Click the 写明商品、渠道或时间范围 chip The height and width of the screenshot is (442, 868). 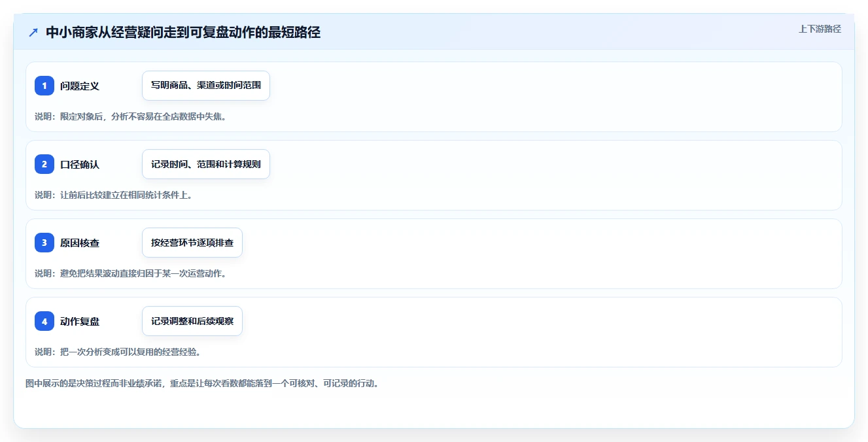pyautogui.click(x=206, y=86)
